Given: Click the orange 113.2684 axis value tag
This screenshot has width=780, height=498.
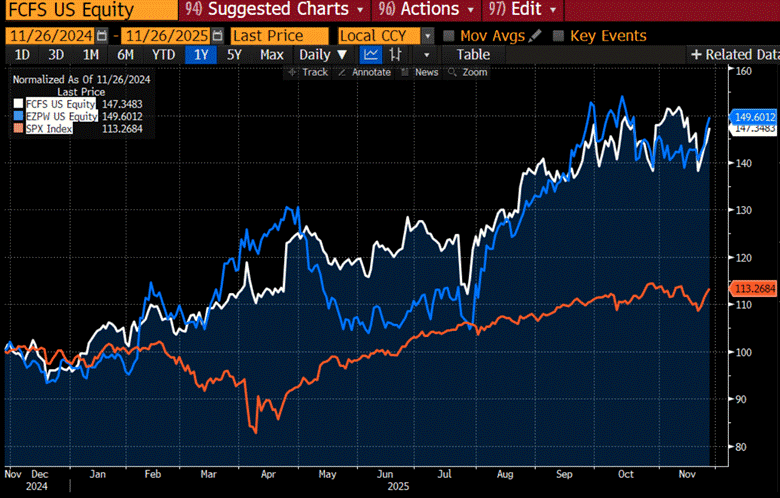Looking at the screenshot, I should [x=754, y=289].
